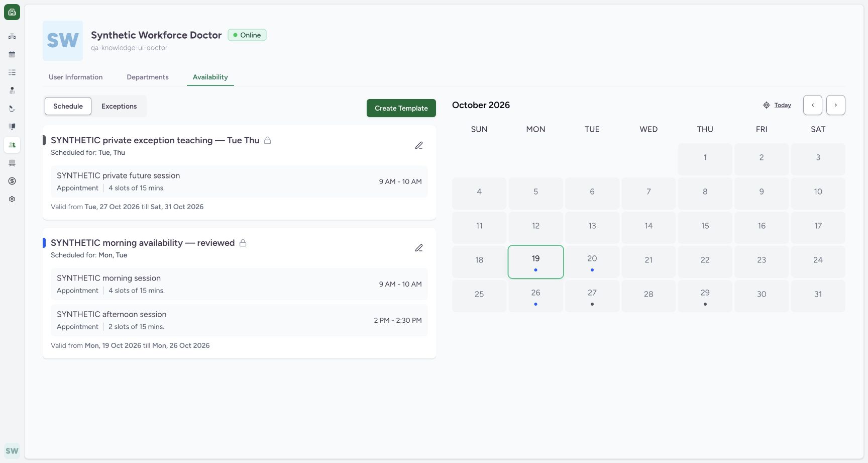The image size is (868, 463).
Task: Open the settings gear sidebar icon
Action: (12, 199)
